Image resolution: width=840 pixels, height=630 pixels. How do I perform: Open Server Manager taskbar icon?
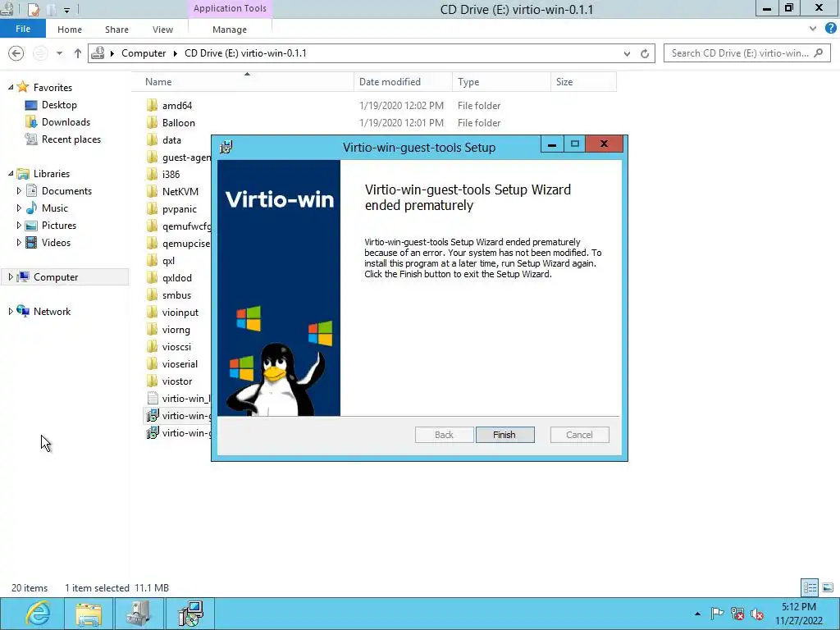tap(138, 614)
